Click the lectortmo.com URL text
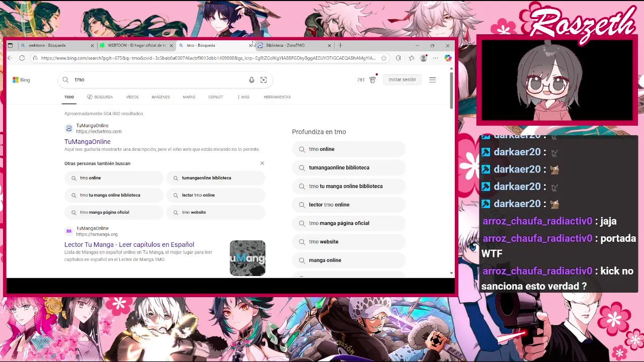Screen dimensions: 644x362 pyautogui.click(x=99, y=132)
